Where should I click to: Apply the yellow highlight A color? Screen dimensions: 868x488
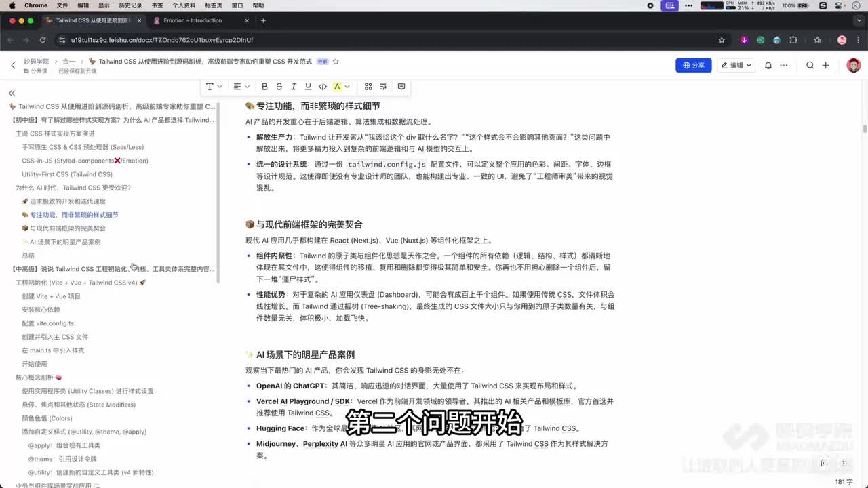point(337,87)
